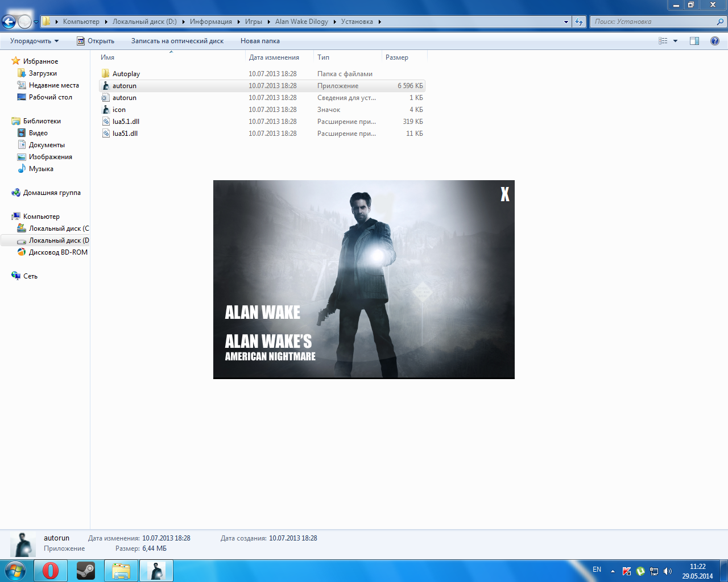Open Steam from the taskbar

tap(86, 571)
